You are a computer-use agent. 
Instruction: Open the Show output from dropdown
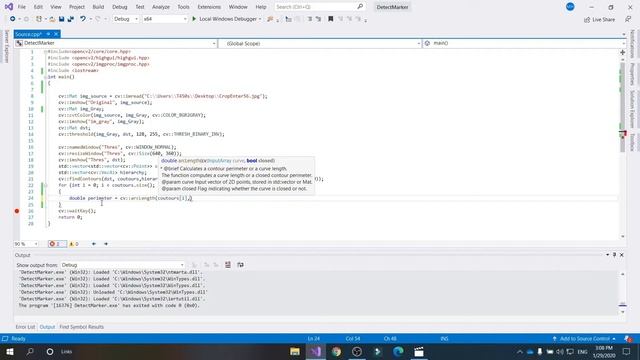[122, 265]
